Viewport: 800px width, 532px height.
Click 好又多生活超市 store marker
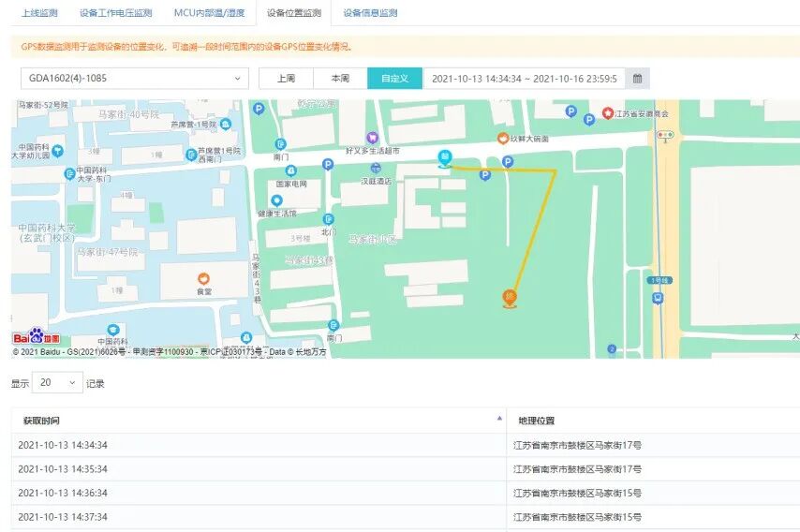pyautogui.click(x=373, y=137)
